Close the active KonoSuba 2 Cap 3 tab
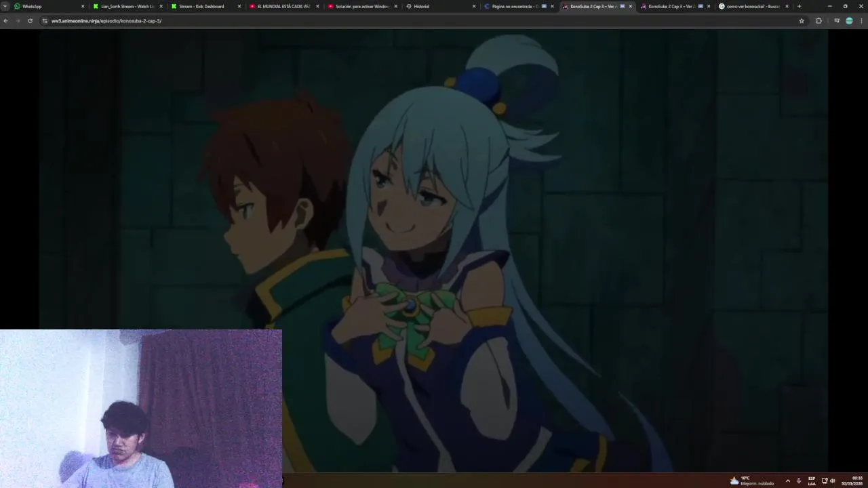This screenshot has height=488, width=868. [631, 6]
